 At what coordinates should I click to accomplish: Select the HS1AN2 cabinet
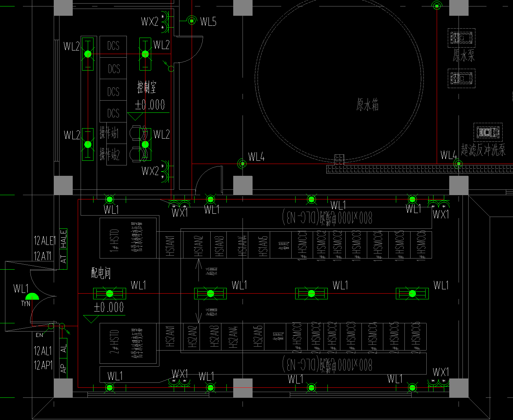(197, 245)
